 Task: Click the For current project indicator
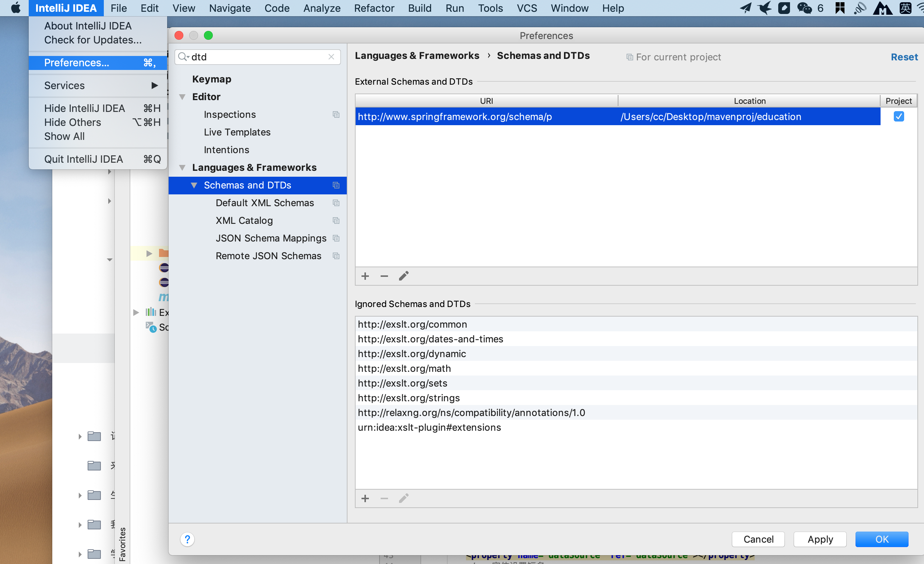tap(674, 57)
